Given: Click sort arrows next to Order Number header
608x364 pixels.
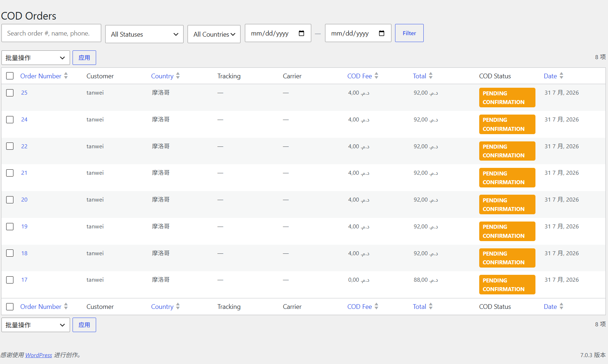Looking at the screenshot, I should click(x=66, y=75).
